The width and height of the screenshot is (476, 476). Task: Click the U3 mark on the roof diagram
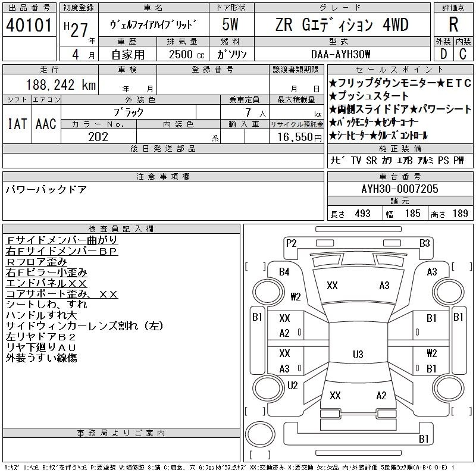(x=358, y=355)
